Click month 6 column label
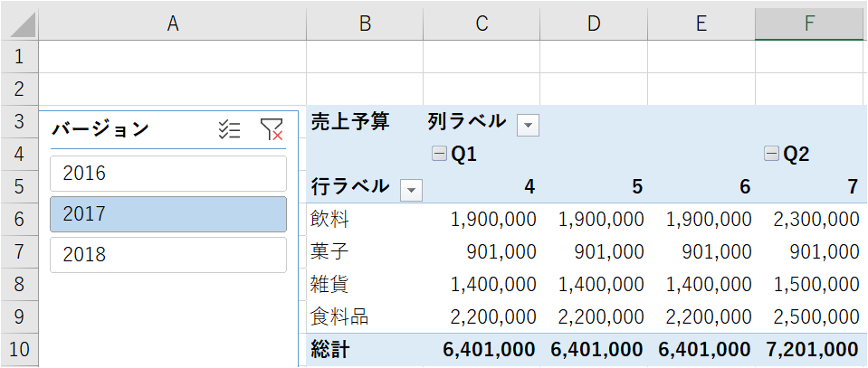The image size is (868, 368). 745,187
